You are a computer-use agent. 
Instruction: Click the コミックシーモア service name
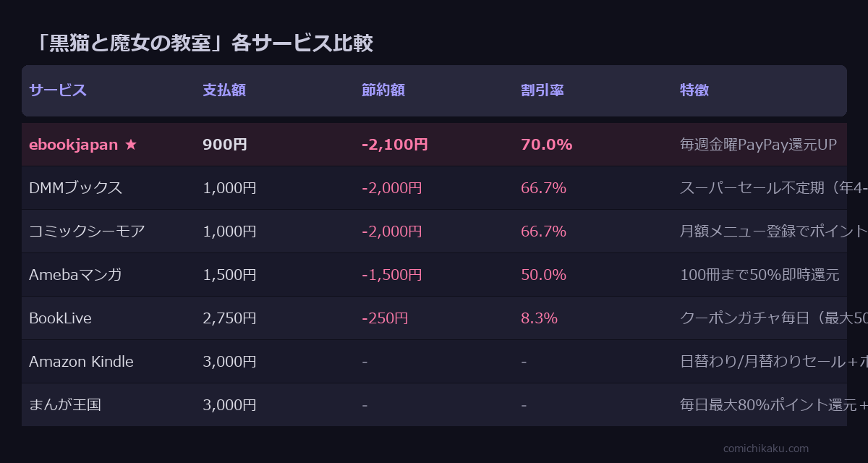(87, 231)
